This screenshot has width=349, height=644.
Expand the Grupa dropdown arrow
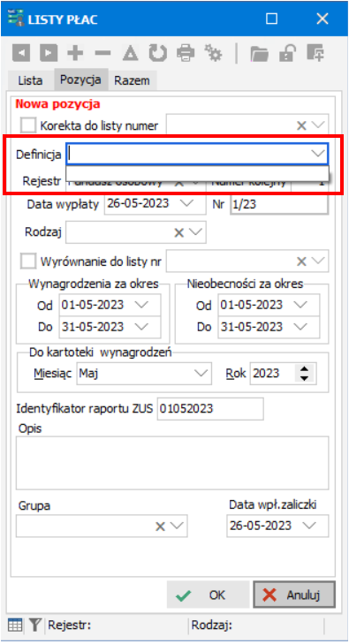point(177,526)
